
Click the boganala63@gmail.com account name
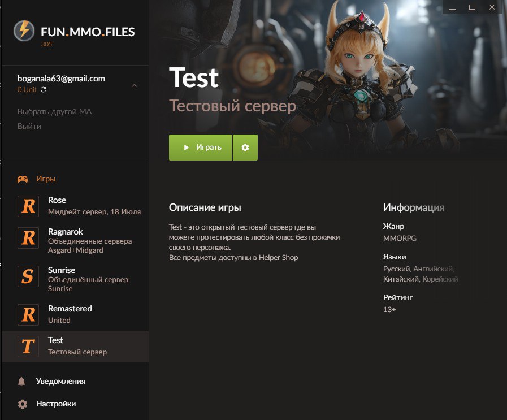pos(61,79)
